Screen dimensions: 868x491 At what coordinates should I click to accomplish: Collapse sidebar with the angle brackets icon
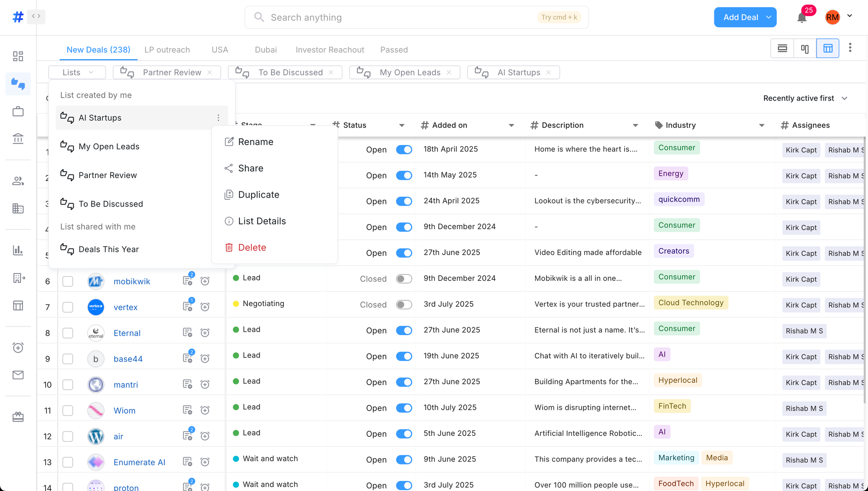coord(36,16)
